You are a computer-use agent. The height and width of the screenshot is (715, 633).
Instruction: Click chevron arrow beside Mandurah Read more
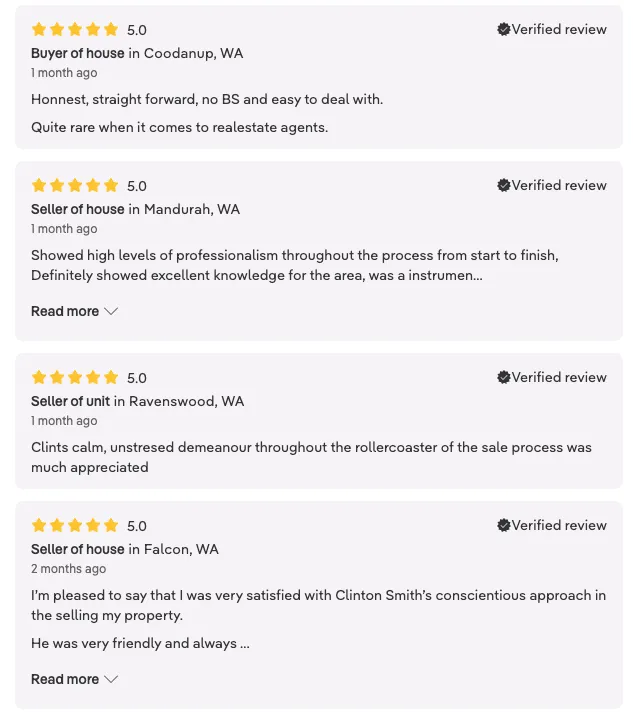(x=111, y=311)
